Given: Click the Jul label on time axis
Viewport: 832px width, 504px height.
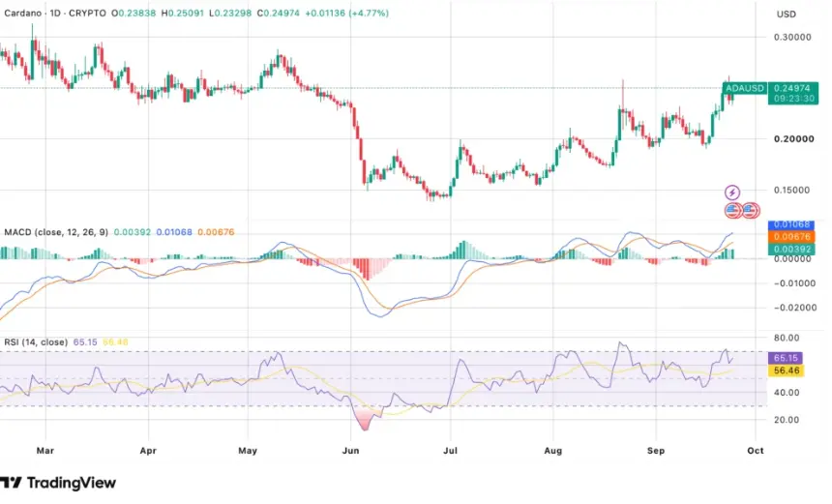Looking at the screenshot, I should coord(451,451).
